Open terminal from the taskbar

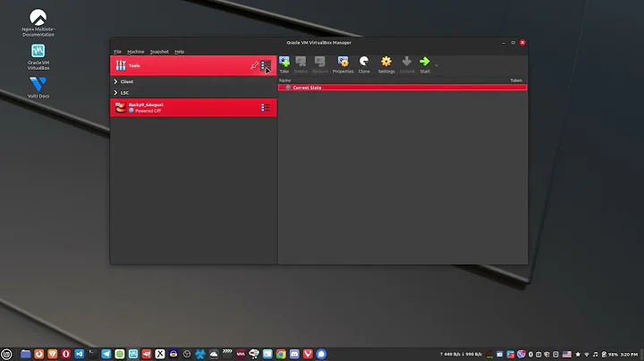point(93,354)
